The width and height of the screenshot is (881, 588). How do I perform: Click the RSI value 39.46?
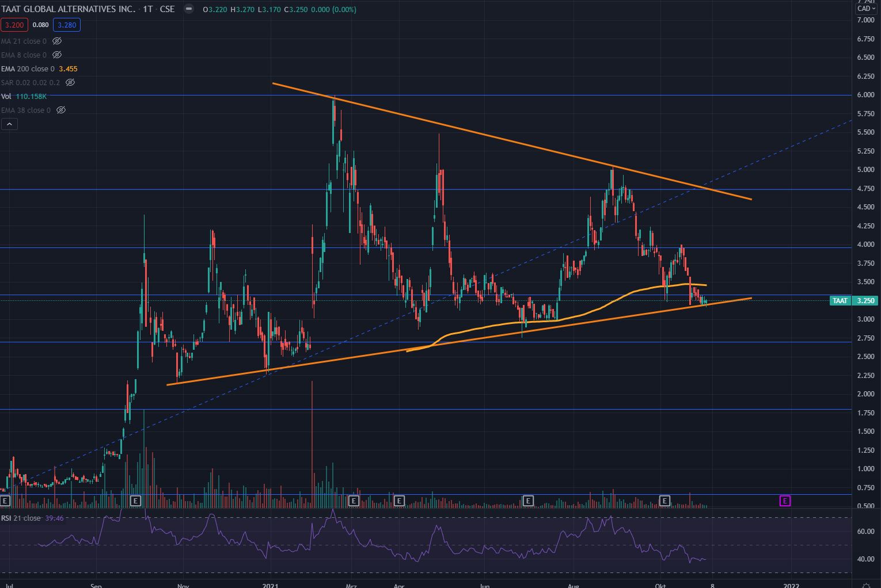click(55, 518)
